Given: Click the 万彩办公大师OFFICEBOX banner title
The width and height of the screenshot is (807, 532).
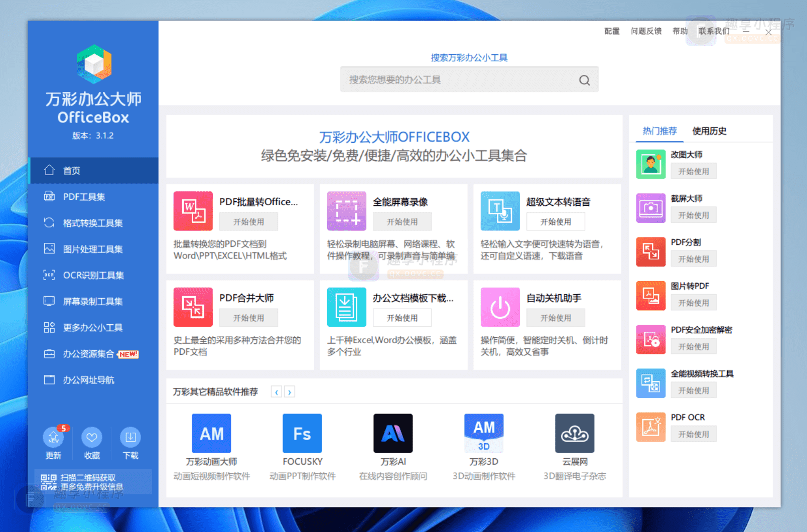Looking at the screenshot, I should click(x=394, y=137).
